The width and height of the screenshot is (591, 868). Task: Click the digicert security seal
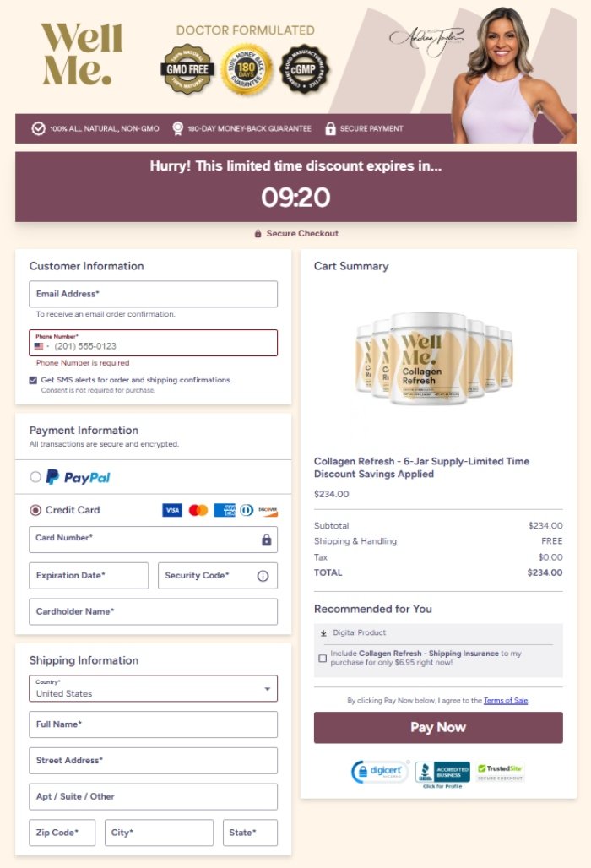pos(379,771)
